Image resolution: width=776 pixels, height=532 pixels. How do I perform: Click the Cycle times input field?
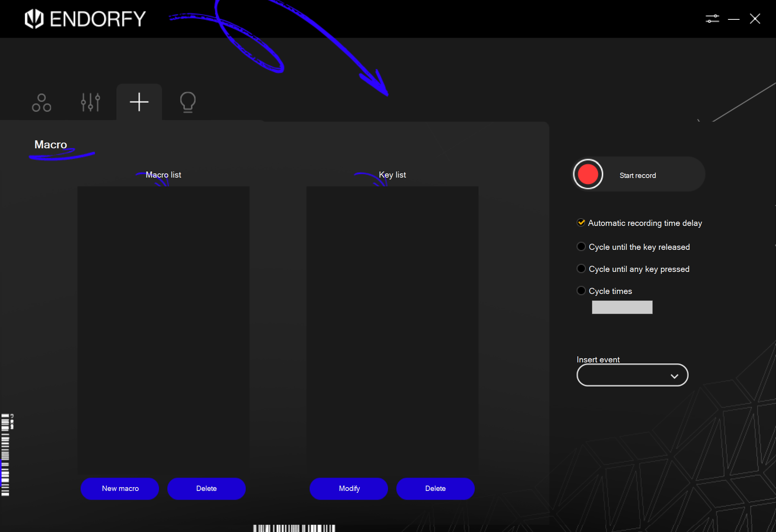[622, 307]
